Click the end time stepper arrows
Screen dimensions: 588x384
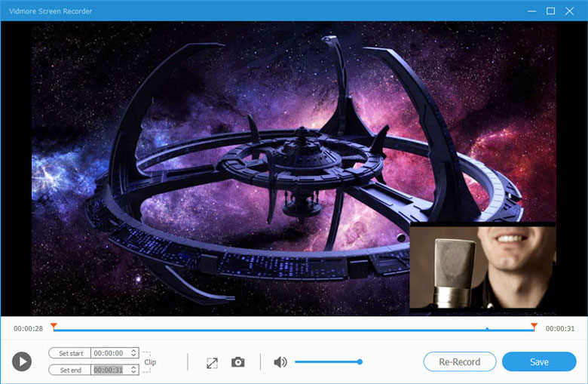point(133,370)
